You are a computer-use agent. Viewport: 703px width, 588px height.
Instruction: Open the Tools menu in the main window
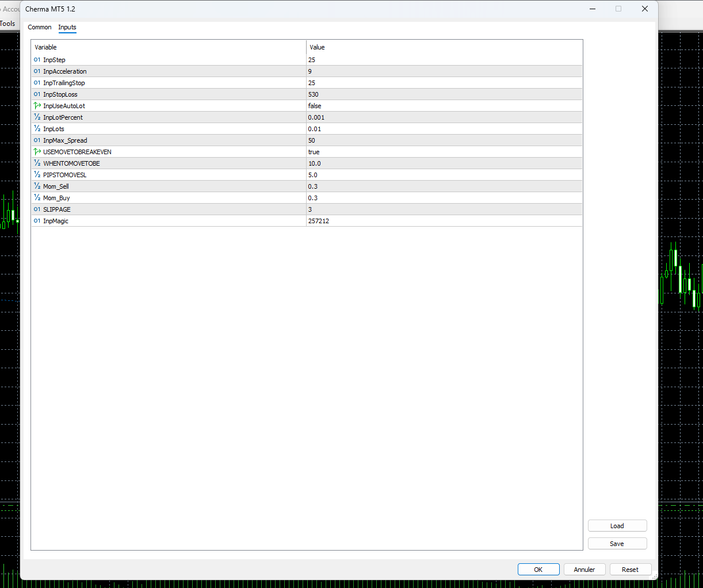tap(7, 24)
